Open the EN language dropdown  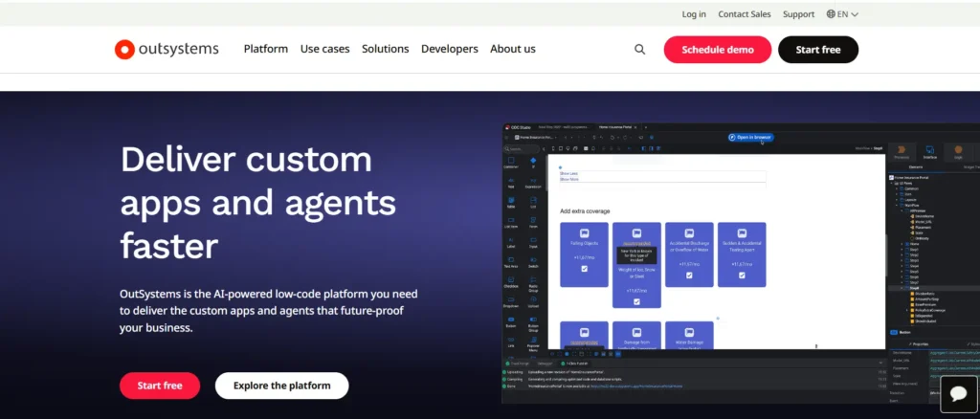[842, 13]
